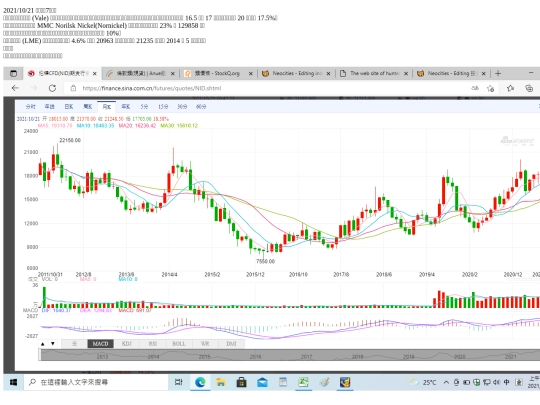Screen dimensions: 540x405
Task: Select the 60分 chart period
Action: pyautogui.click(x=201, y=107)
